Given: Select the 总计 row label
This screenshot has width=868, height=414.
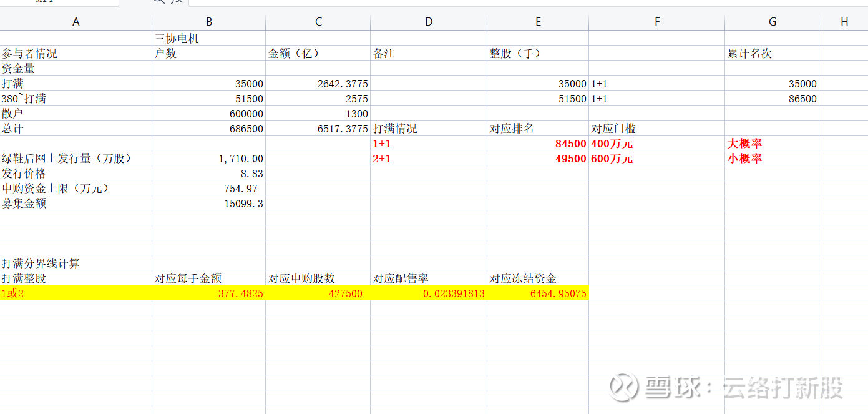Looking at the screenshot, I should [x=76, y=128].
